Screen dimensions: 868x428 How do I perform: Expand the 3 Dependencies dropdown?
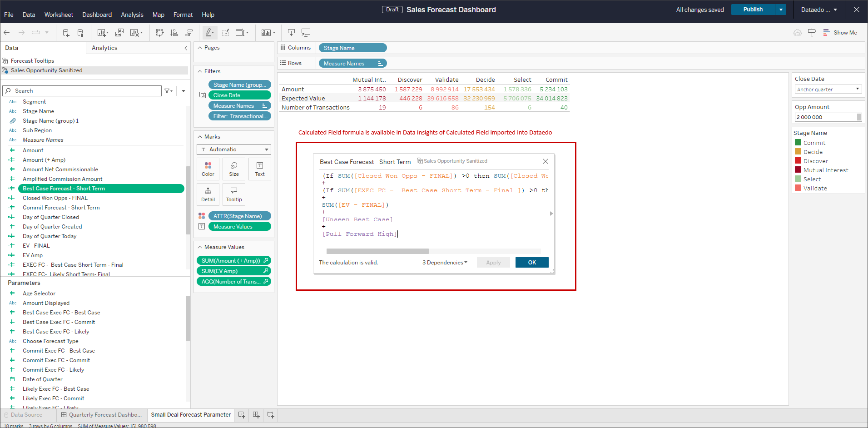pyautogui.click(x=445, y=263)
